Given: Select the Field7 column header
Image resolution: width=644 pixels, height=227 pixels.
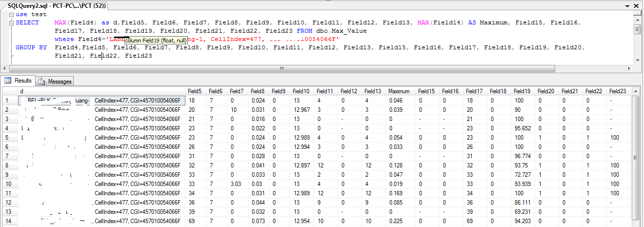Looking at the screenshot, I should coord(239,91).
